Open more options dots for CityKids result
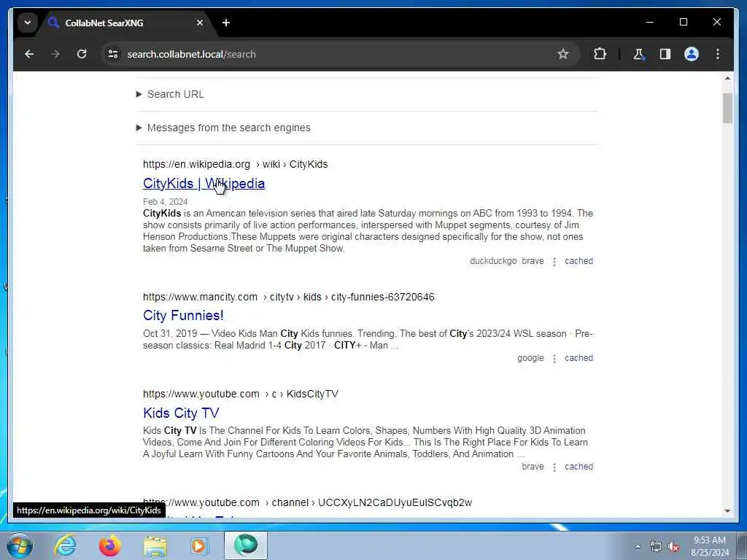Image resolution: width=747 pixels, height=560 pixels. coord(554,262)
